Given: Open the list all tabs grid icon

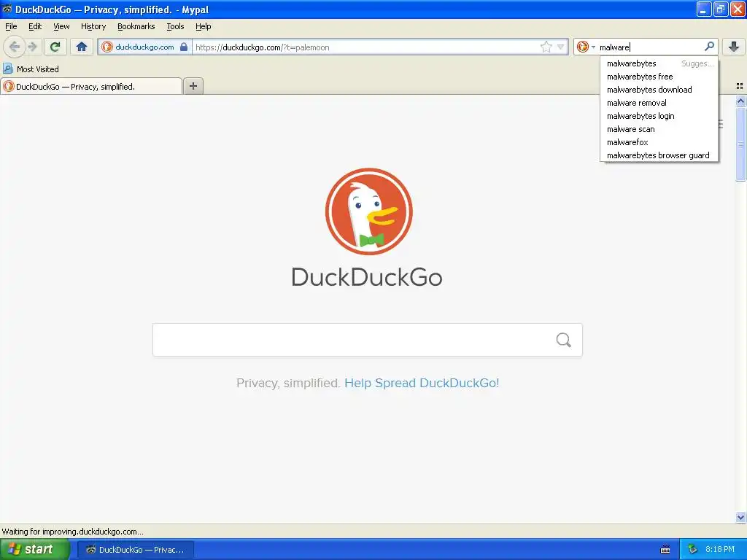Looking at the screenshot, I should click(740, 86).
